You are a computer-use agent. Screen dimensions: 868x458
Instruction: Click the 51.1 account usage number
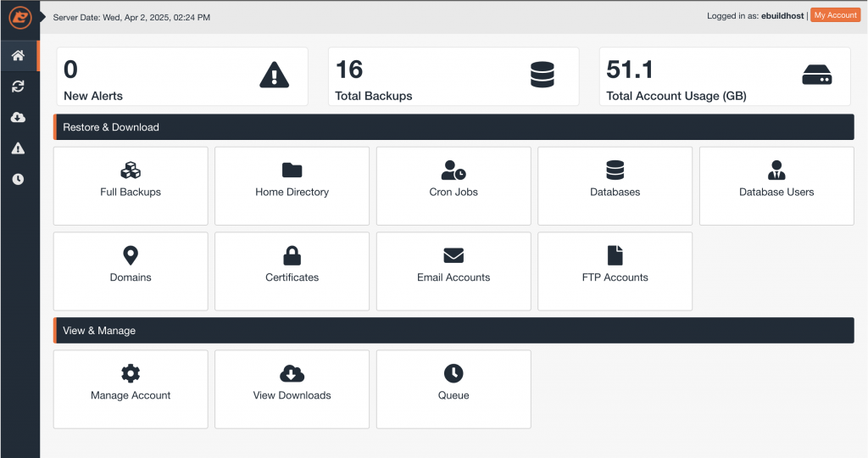coord(630,70)
